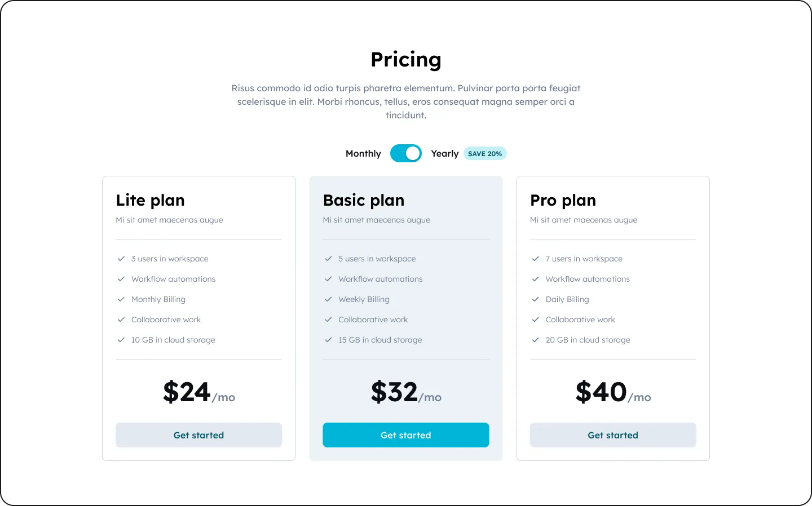Get started with the Basic plan
Screen dimensions: 812x506
(x=406, y=435)
